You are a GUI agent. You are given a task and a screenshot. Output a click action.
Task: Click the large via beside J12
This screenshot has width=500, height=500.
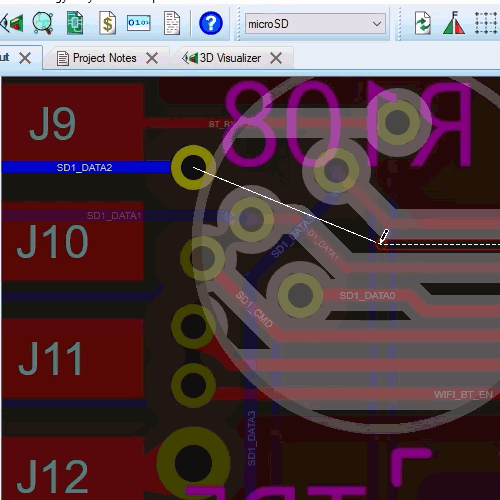pos(193,463)
